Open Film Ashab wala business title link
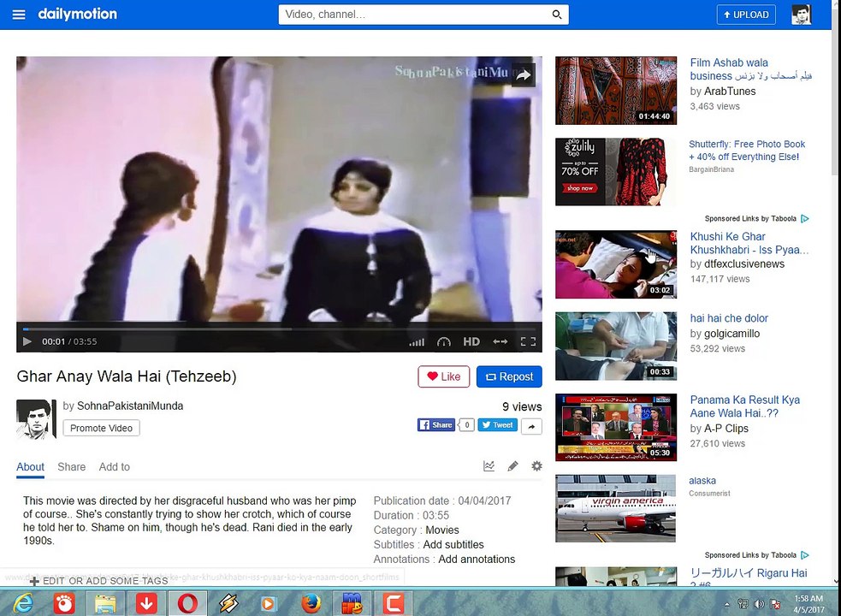This screenshot has height=616, width=841. (x=751, y=69)
